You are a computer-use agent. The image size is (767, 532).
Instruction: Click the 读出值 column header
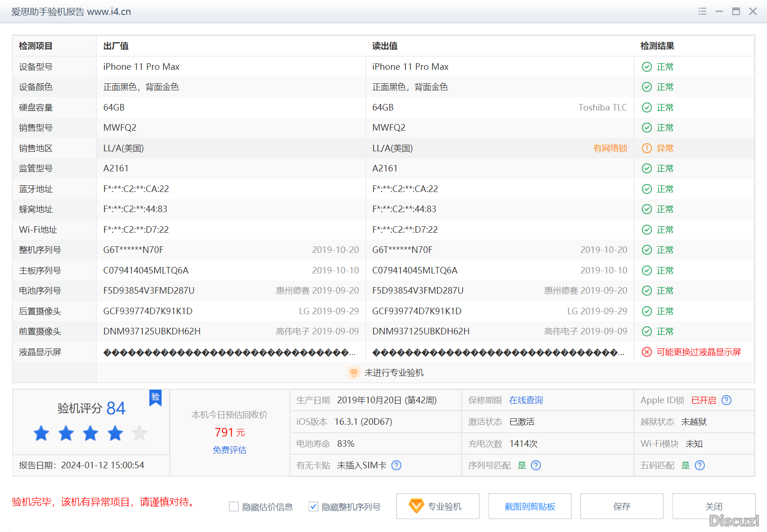[x=385, y=46]
